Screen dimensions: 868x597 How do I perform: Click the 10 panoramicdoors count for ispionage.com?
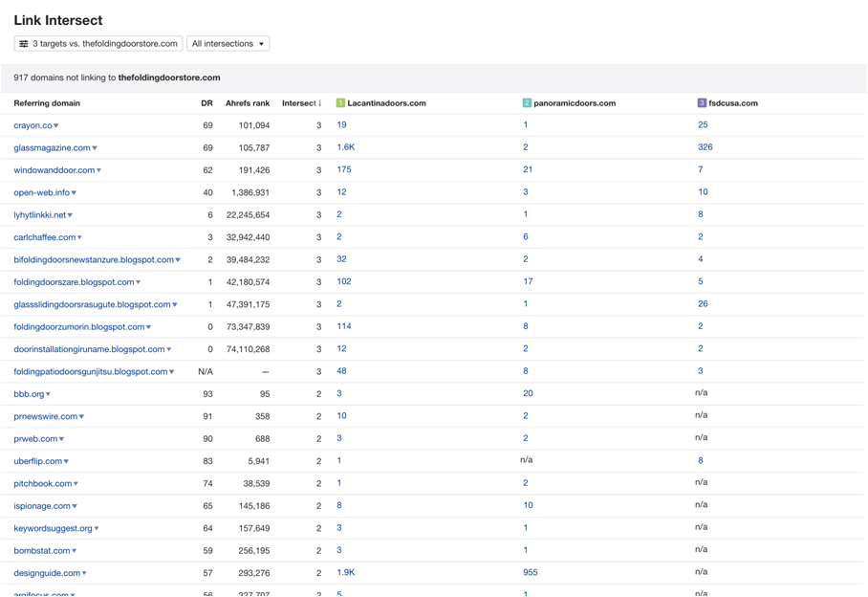[x=528, y=505]
